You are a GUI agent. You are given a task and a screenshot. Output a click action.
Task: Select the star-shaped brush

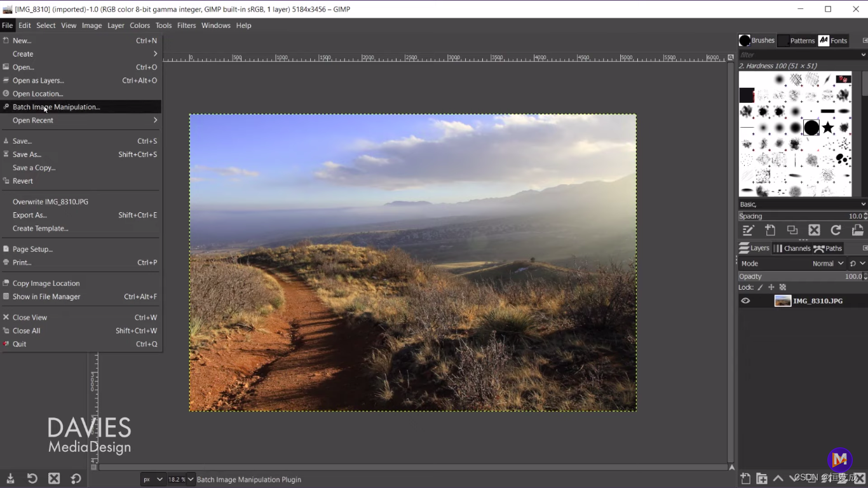tap(827, 128)
